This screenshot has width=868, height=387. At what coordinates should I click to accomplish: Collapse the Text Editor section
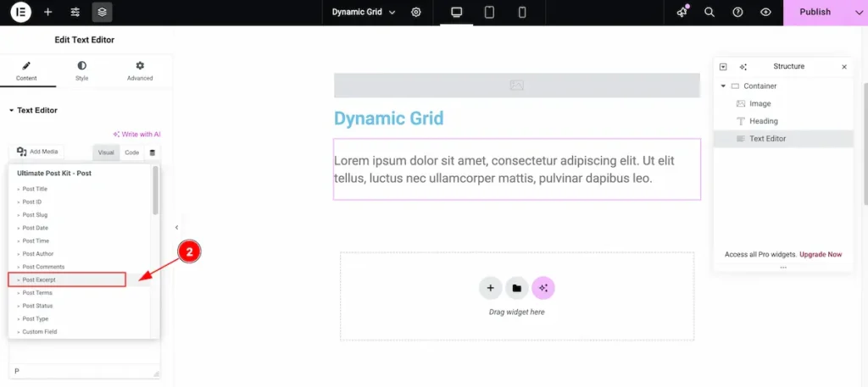click(x=12, y=110)
